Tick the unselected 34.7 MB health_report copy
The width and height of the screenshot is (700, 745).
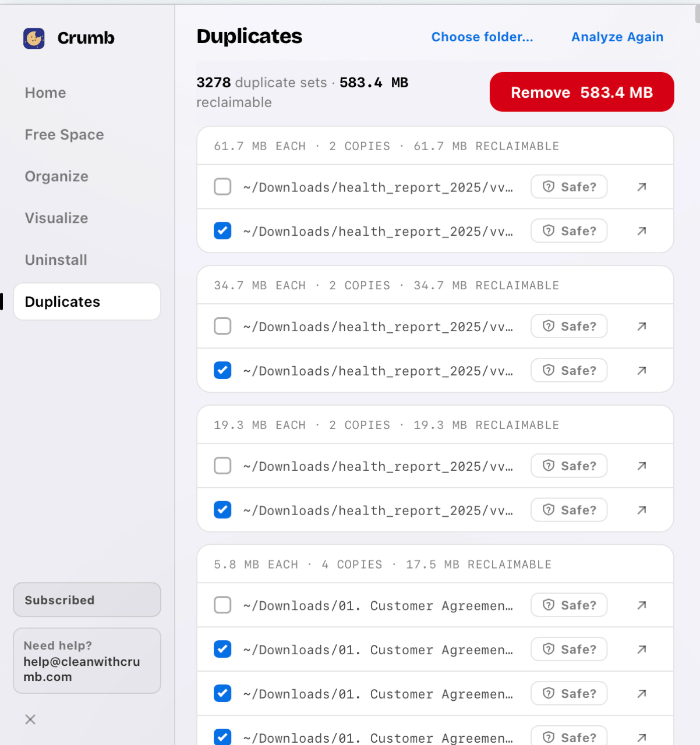coord(222,327)
